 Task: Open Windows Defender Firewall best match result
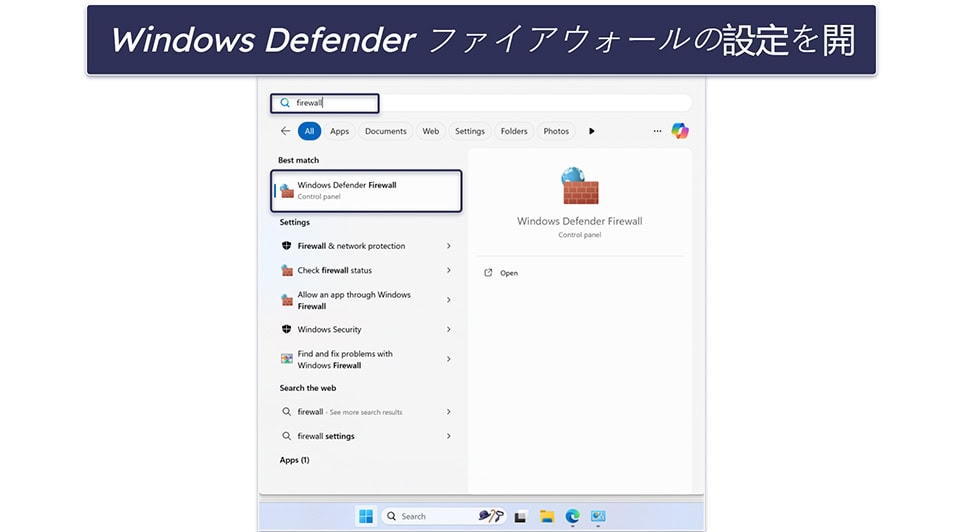pyautogui.click(x=366, y=191)
